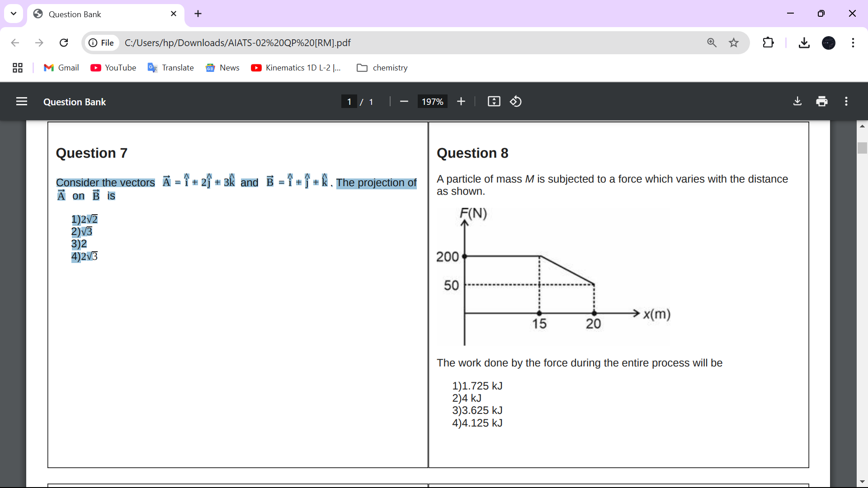Close the Question Bank tab
The width and height of the screenshot is (868, 488).
pyautogui.click(x=174, y=14)
